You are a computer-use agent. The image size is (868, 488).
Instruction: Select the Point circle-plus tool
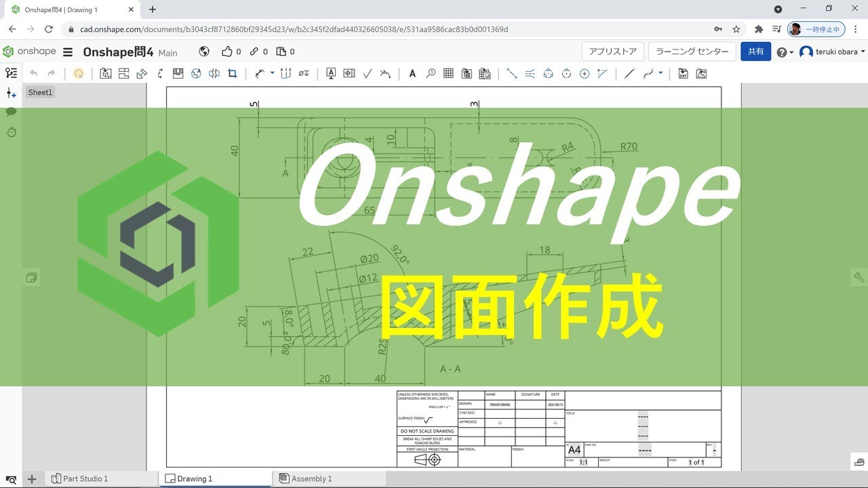[x=585, y=73]
